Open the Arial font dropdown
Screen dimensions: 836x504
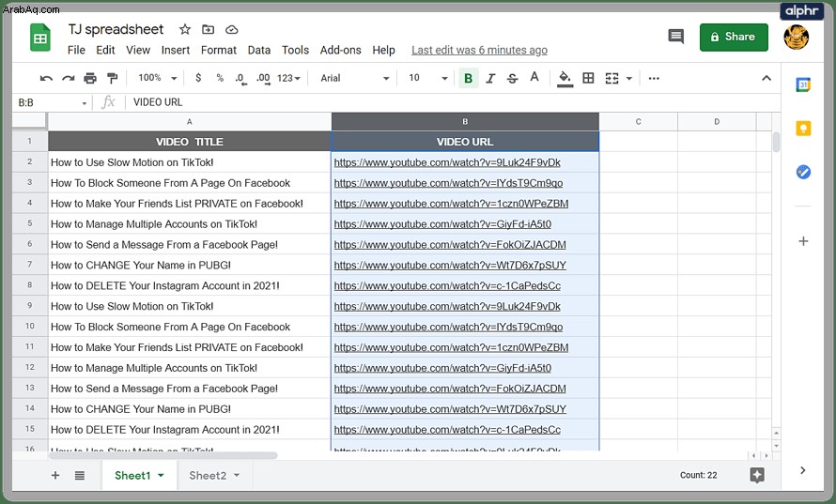354,78
